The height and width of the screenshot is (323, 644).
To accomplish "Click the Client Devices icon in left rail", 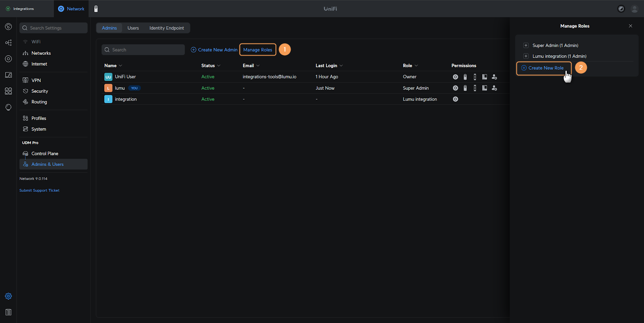I will (8, 75).
